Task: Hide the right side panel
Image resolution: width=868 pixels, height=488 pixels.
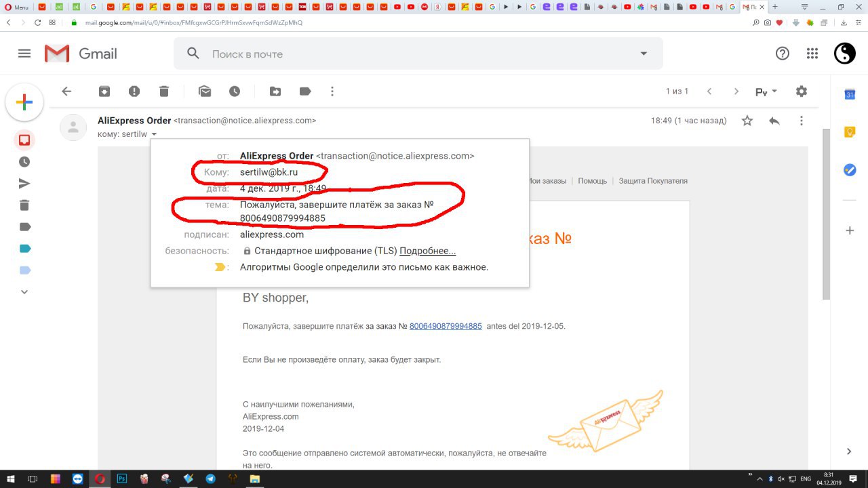Action: (x=850, y=451)
